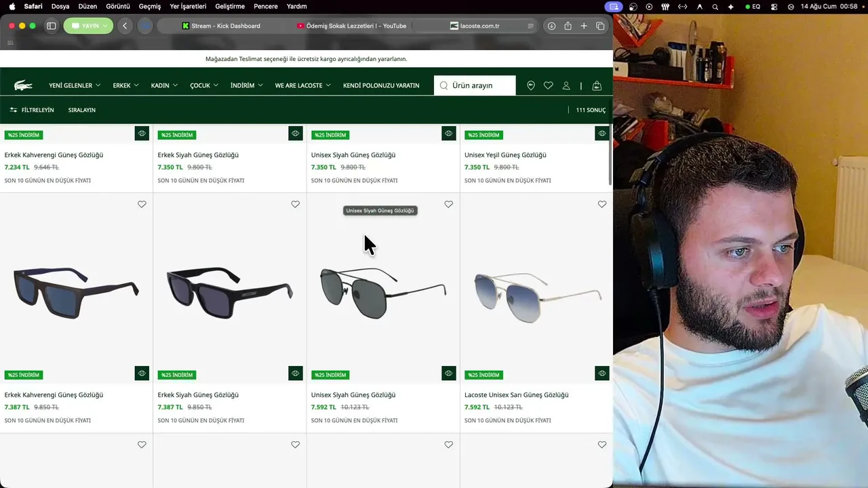
Task: Expand the Erkek category menu
Action: coord(125,85)
